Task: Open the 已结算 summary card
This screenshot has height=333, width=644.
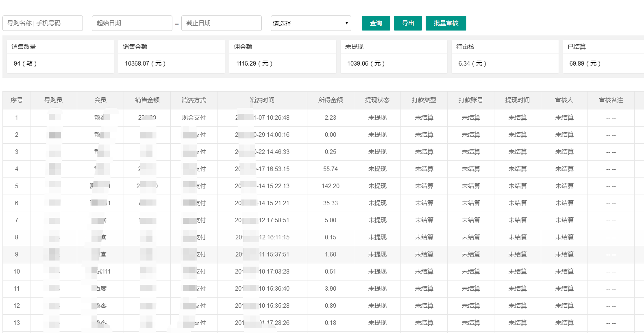Action: pyautogui.click(x=604, y=56)
